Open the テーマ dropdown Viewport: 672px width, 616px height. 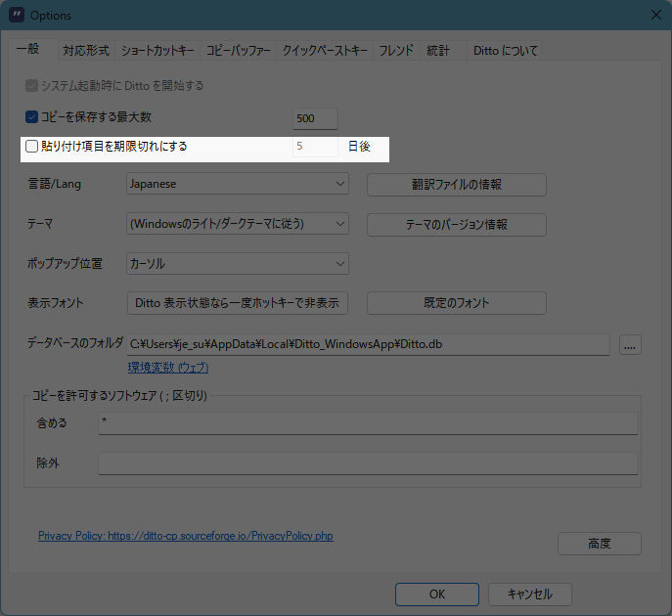[238, 224]
